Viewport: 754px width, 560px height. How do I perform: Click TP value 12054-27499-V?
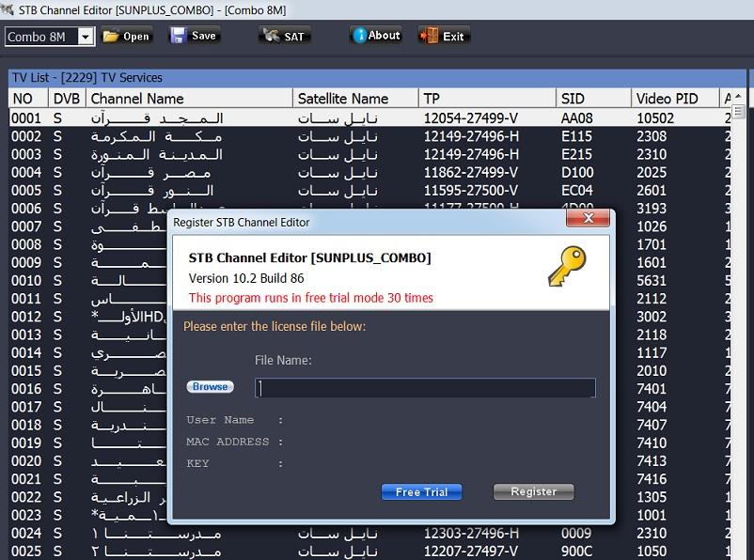tap(471, 118)
